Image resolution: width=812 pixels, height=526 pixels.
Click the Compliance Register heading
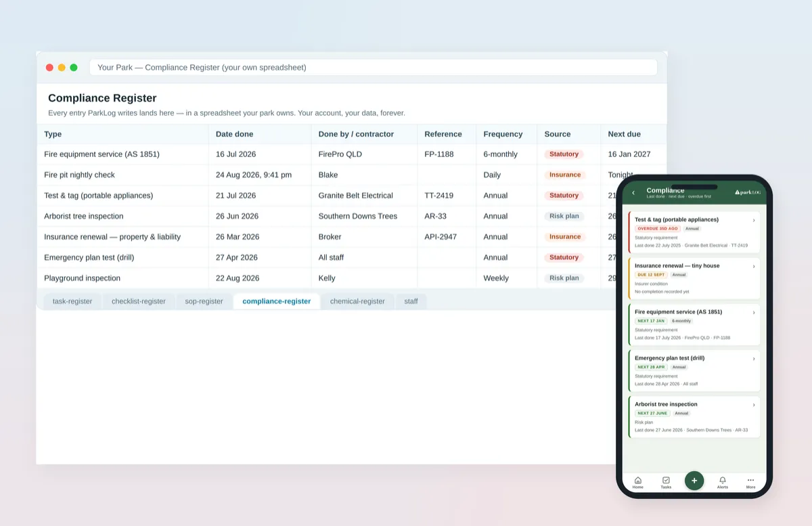102,98
